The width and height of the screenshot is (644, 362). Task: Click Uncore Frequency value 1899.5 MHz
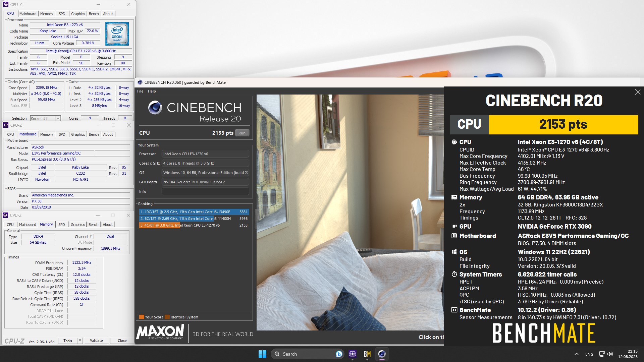111,249
